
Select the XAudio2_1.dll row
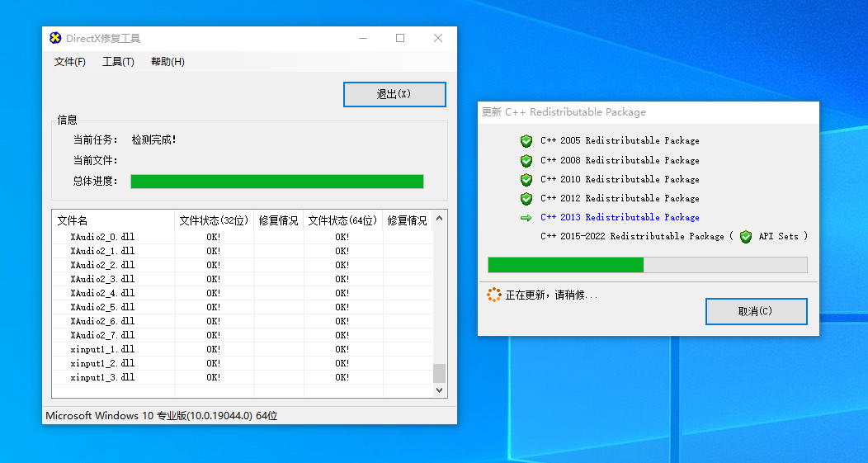pos(243,251)
